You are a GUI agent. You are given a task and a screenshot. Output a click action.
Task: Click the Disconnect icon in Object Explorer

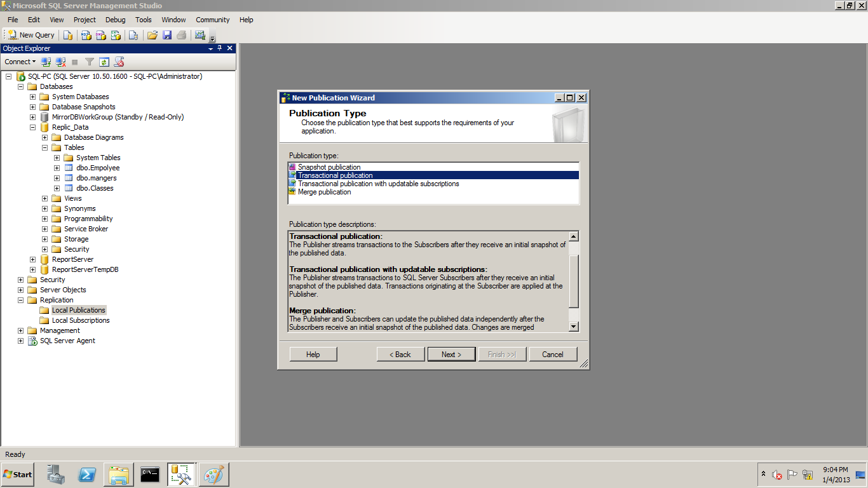click(x=60, y=62)
